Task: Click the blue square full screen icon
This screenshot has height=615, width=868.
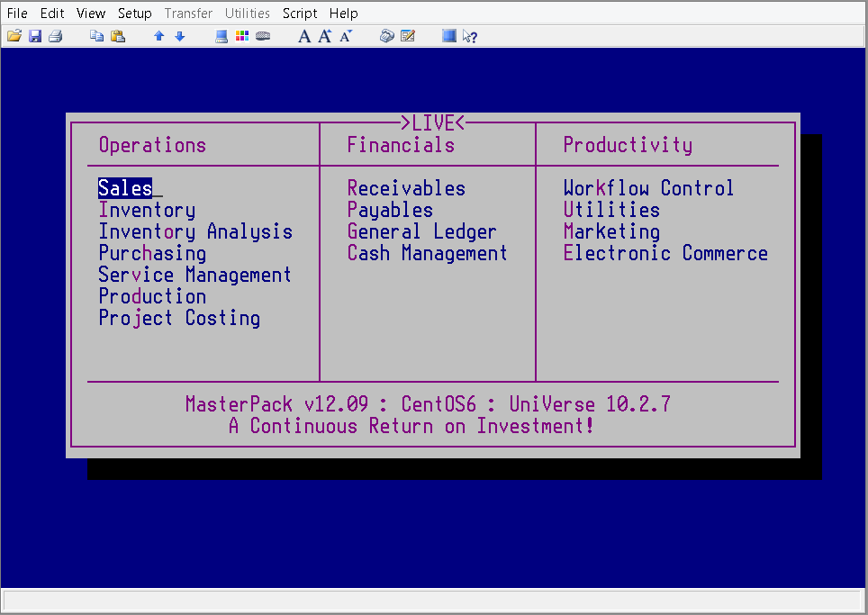Action: [x=449, y=36]
